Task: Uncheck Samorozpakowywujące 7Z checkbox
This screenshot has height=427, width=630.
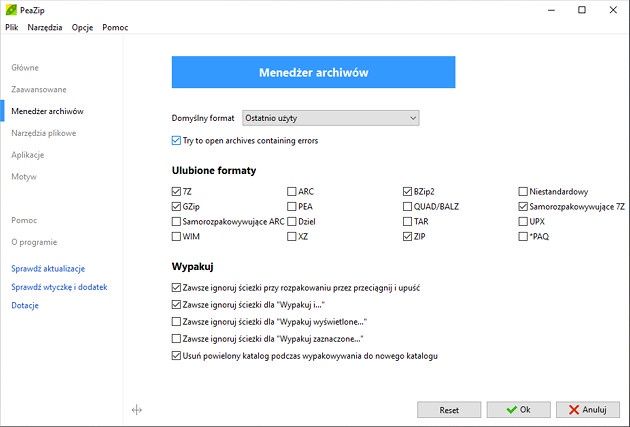Action: point(523,206)
